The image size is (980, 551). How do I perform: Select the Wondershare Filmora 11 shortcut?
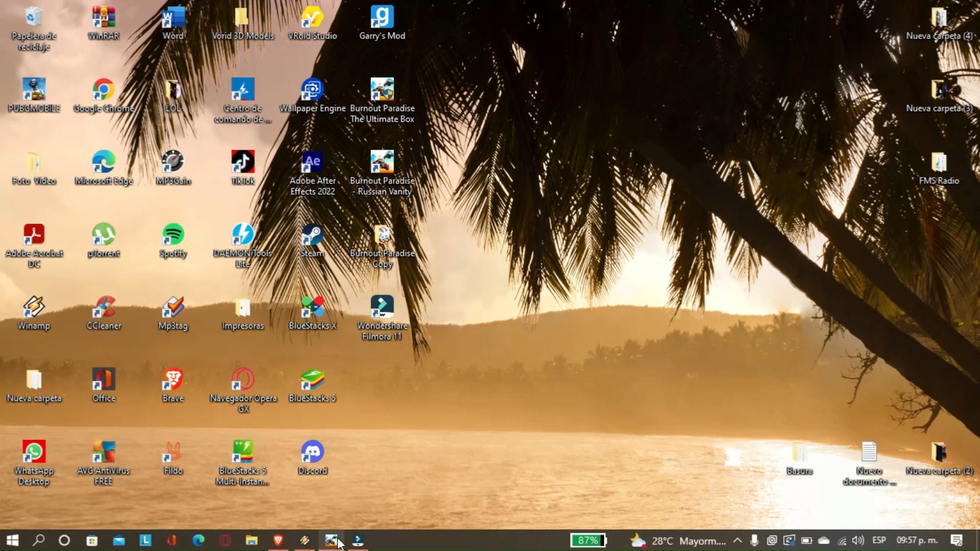coord(382,318)
